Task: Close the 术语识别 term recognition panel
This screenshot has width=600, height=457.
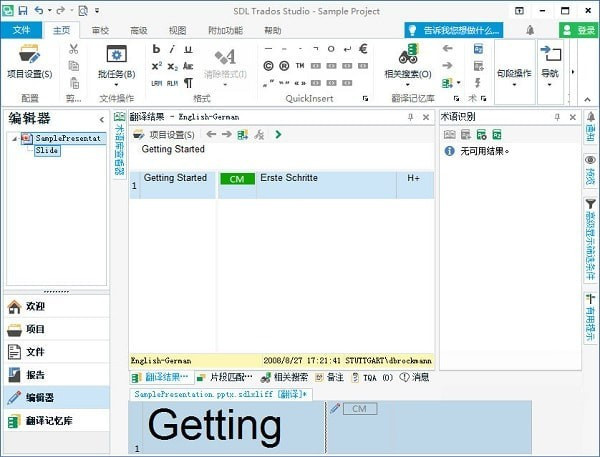Action: pyautogui.click(x=573, y=117)
